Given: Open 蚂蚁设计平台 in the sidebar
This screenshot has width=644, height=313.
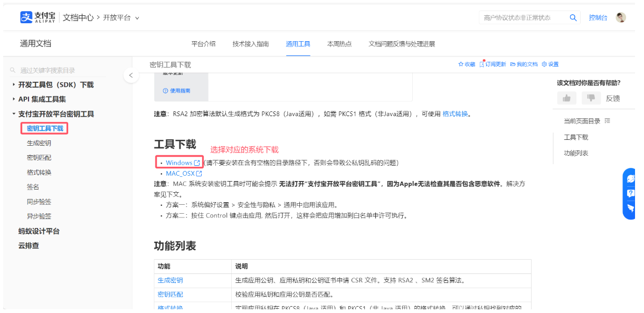Looking at the screenshot, I should click(x=39, y=231).
